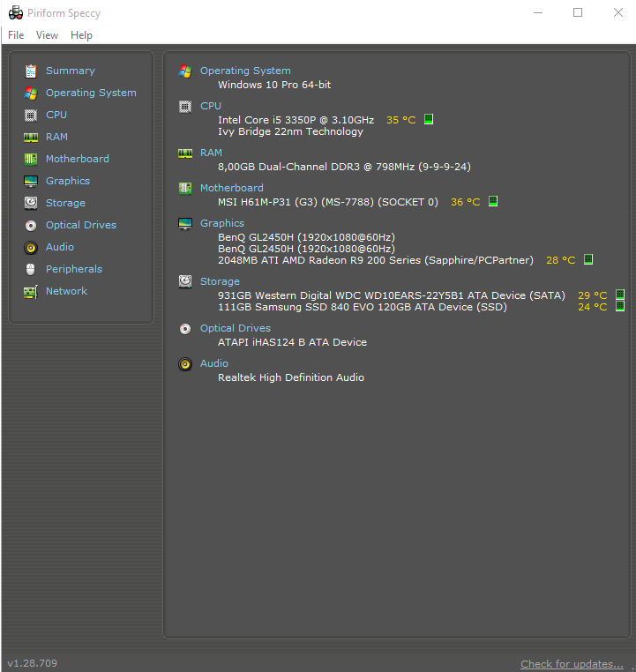The height and width of the screenshot is (672, 636).
Task: Click the v1.28.709 version label
Action: click(x=32, y=663)
